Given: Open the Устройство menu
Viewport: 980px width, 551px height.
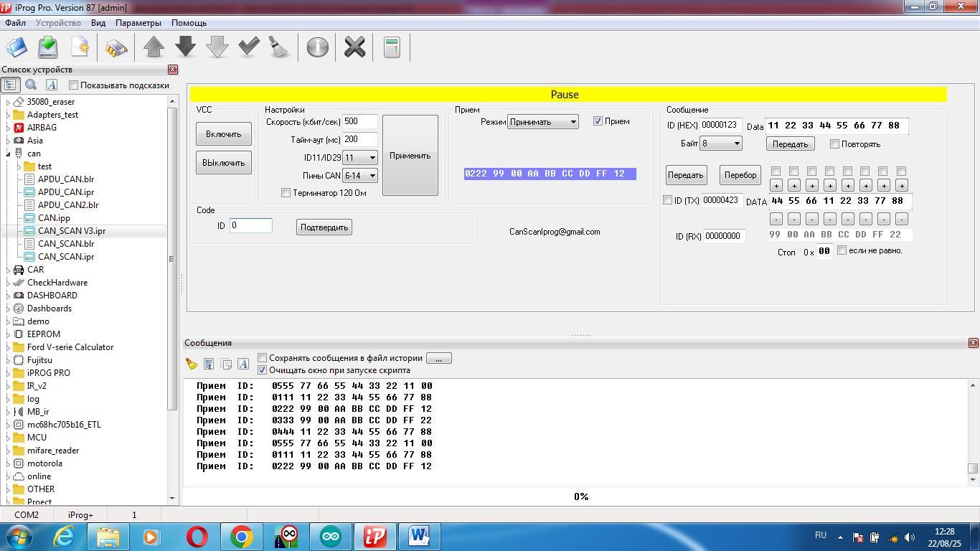Looking at the screenshot, I should click(58, 23).
